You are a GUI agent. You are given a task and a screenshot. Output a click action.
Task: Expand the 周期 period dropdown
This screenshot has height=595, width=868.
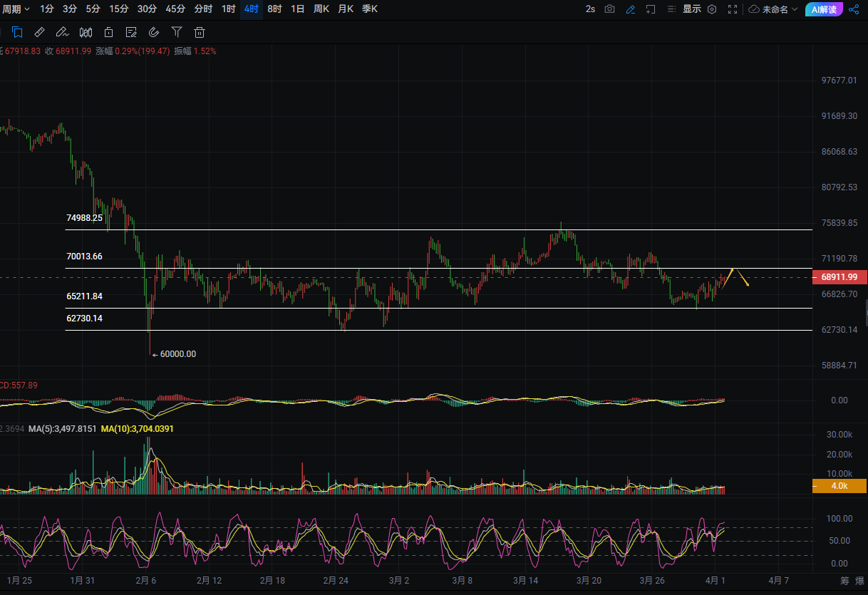click(x=15, y=9)
